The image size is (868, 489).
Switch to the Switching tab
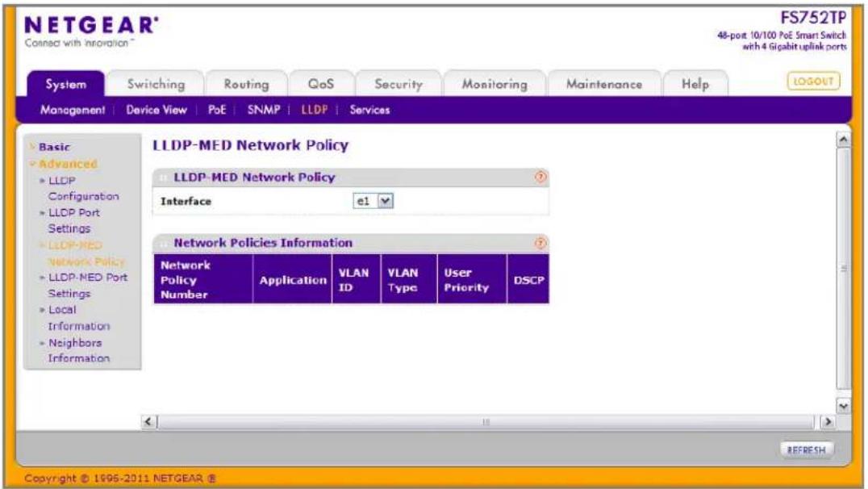[x=156, y=84]
